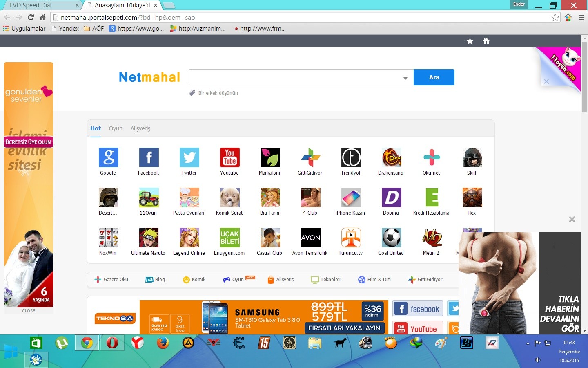Click CLOSE under the left banner ad
Screen dimensions: 588x368
point(29,311)
